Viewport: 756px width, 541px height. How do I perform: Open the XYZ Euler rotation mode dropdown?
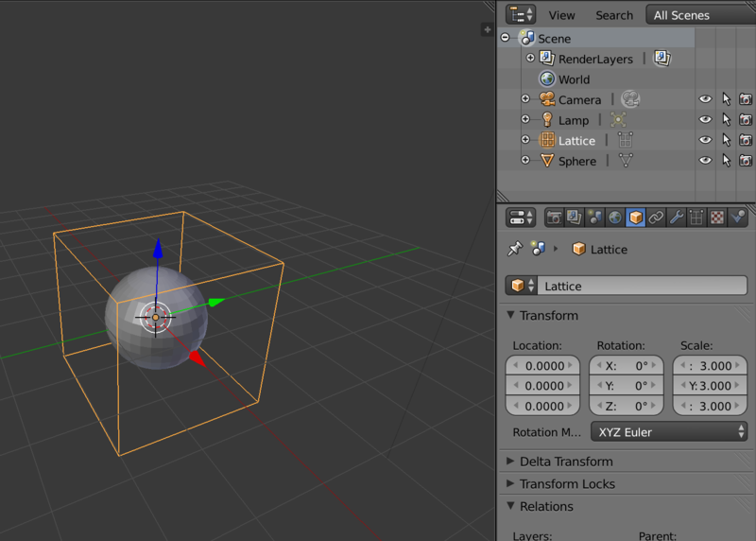point(669,432)
